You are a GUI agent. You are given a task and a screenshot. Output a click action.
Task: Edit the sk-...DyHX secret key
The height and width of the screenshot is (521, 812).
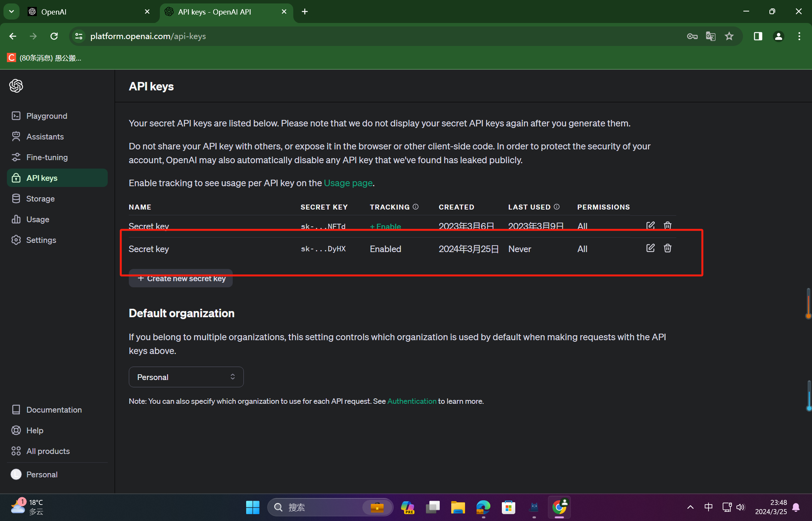[x=650, y=248]
